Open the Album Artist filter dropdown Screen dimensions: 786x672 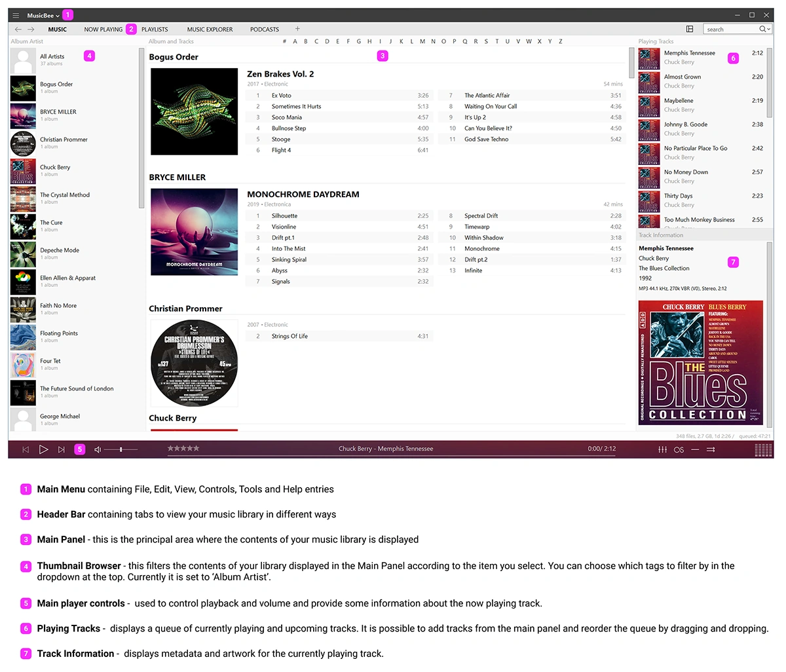27,41
